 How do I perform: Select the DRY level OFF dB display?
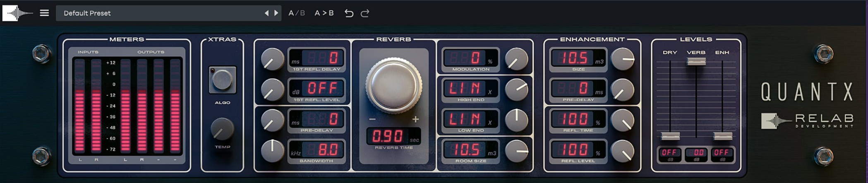(x=670, y=154)
